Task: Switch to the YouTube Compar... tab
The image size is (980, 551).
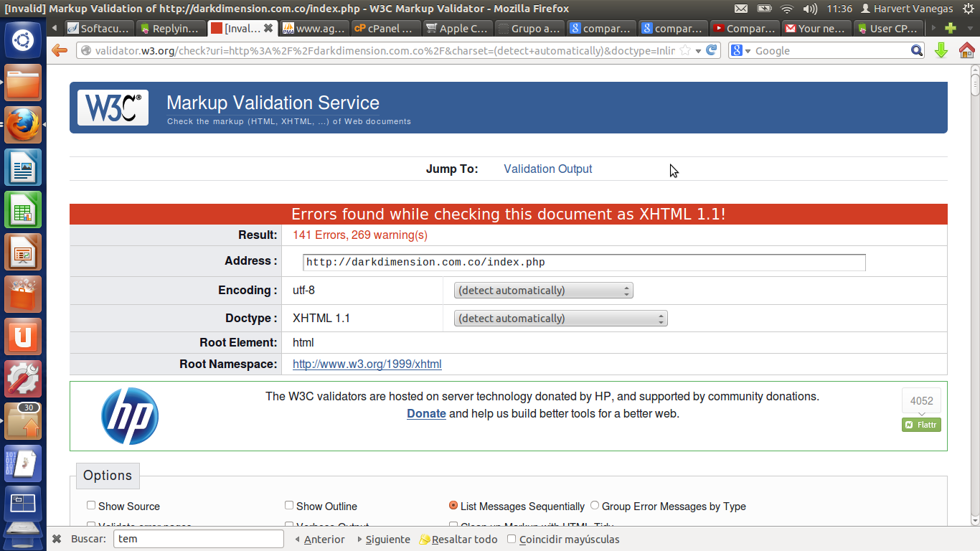Action: [x=745, y=29]
